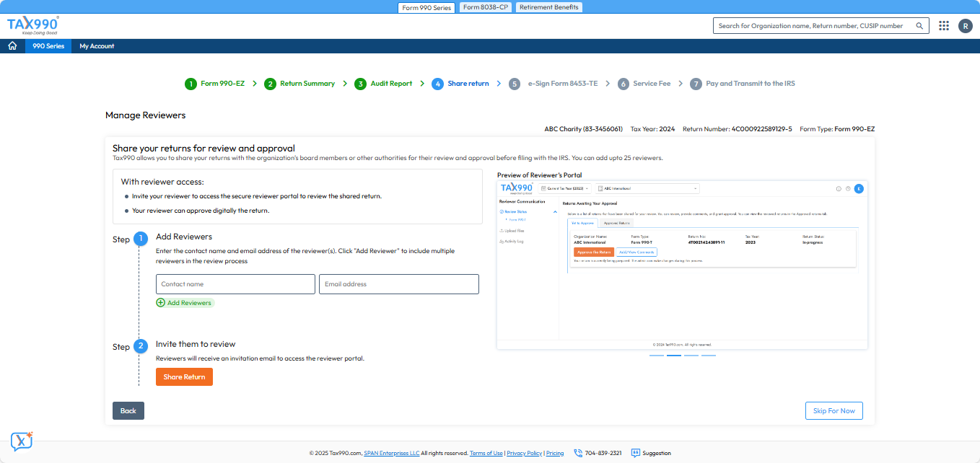Select step 2 Return Summary
Viewport: 980px width, 463px height.
click(x=299, y=84)
